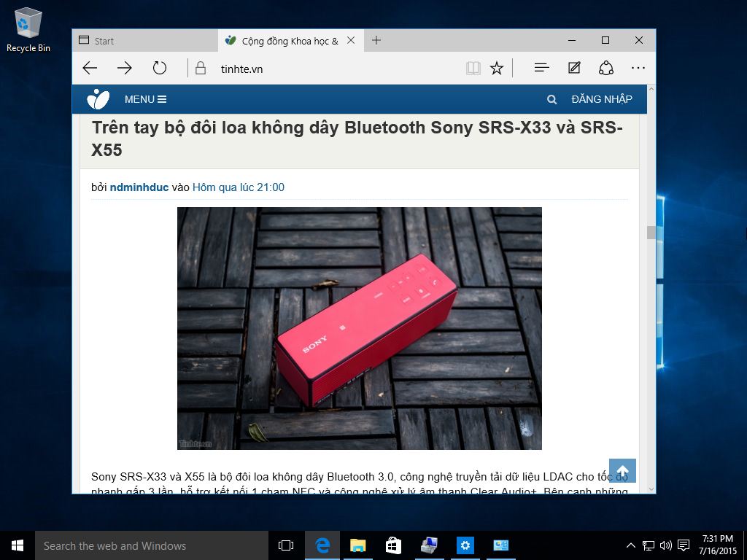The height and width of the screenshot is (560, 747).
Task: Click the scrollbar down arrow
Action: (x=651, y=489)
